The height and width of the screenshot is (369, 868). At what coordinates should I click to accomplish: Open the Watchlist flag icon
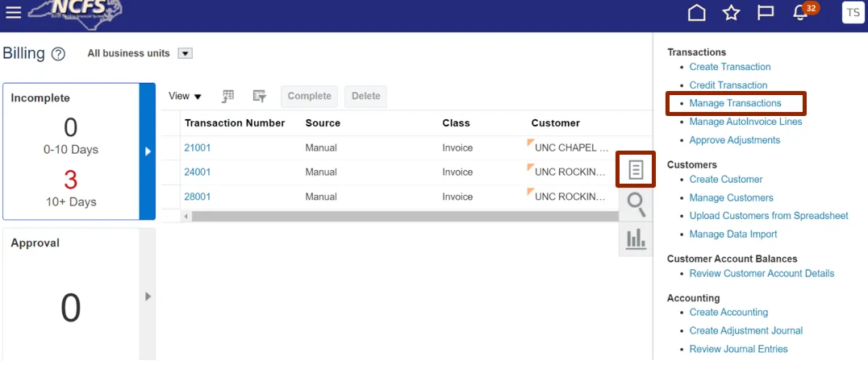pyautogui.click(x=766, y=13)
